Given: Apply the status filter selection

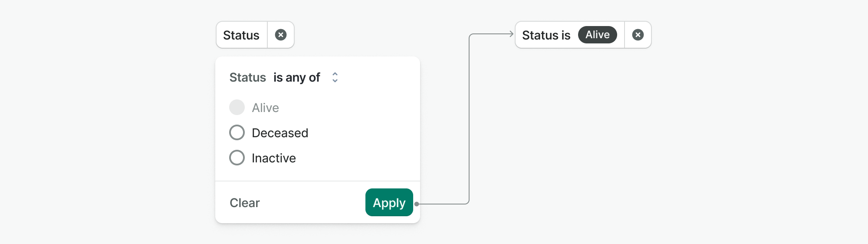Looking at the screenshot, I should 389,202.
